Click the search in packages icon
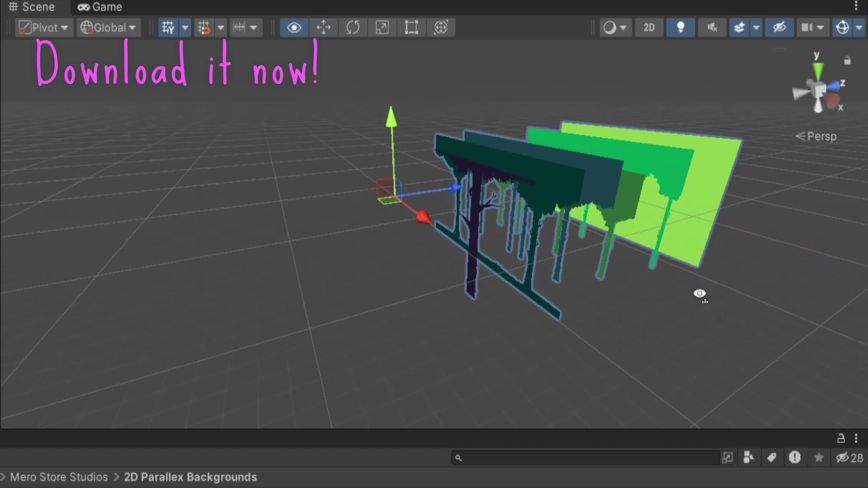The height and width of the screenshot is (488, 868). pyautogui.click(x=727, y=458)
